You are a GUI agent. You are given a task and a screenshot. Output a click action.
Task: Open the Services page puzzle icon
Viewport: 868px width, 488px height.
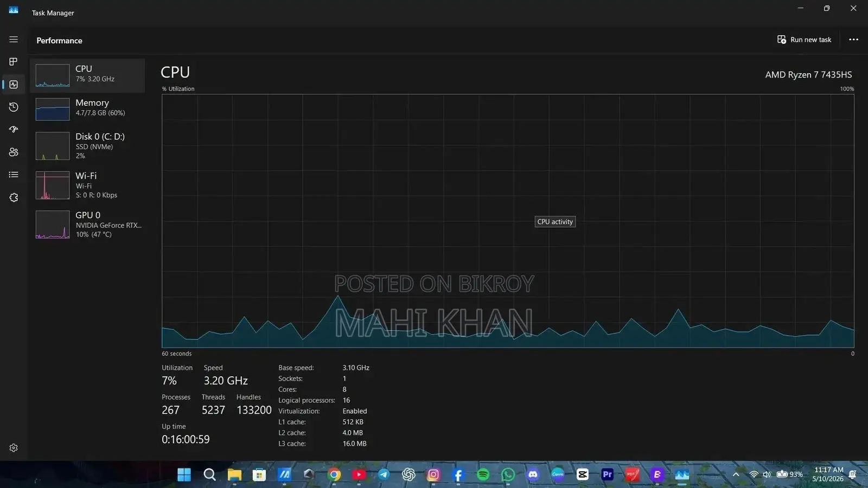(14, 197)
